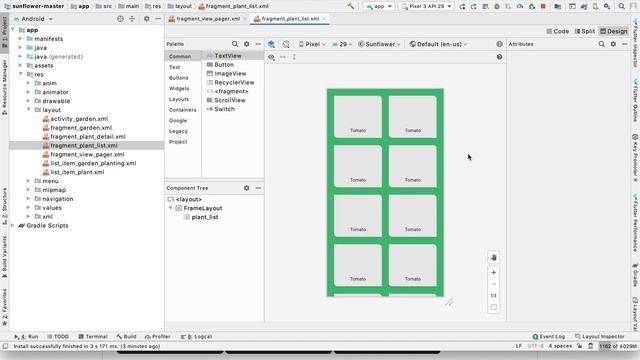Open the Pixel 3 API 29 device dropdown
The height and width of the screenshot is (360, 640).
426,7
